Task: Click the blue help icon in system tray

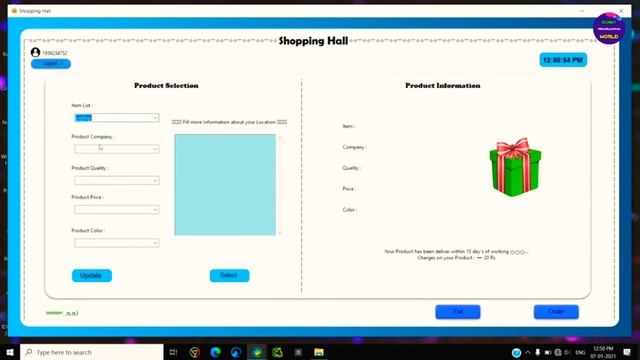Action: tap(516, 352)
